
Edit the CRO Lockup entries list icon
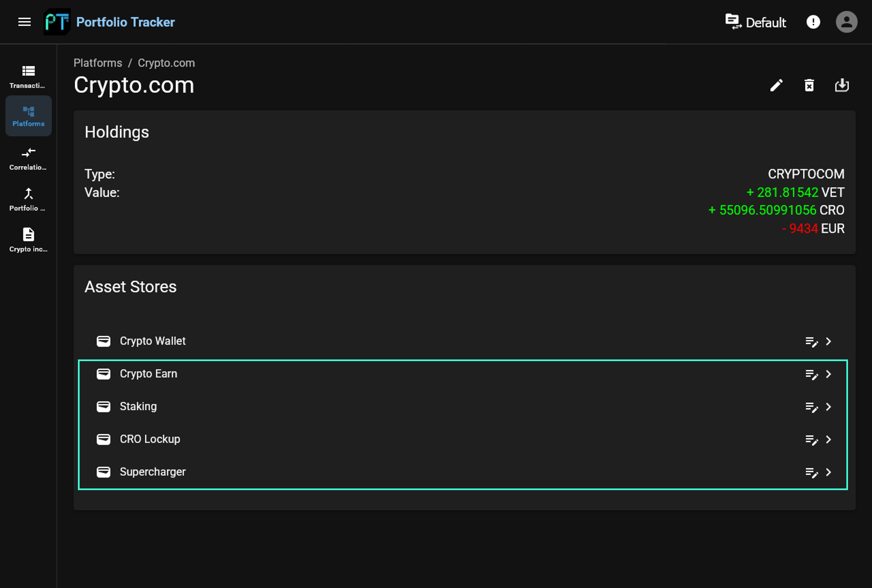click(x=811, y=440)
